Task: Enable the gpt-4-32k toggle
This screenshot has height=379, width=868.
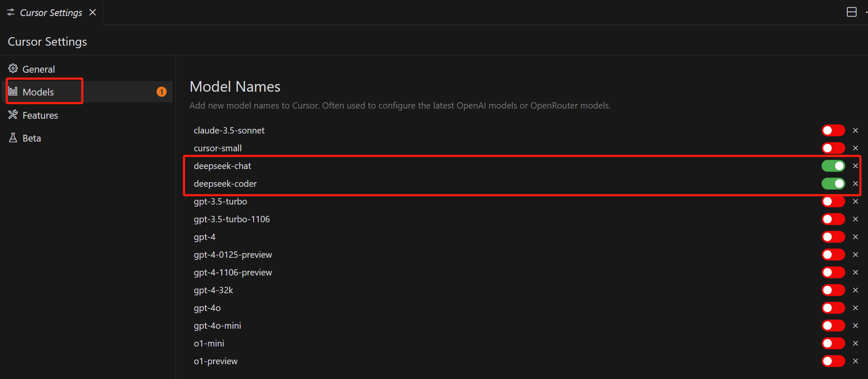Action: (x=833, y=290)
